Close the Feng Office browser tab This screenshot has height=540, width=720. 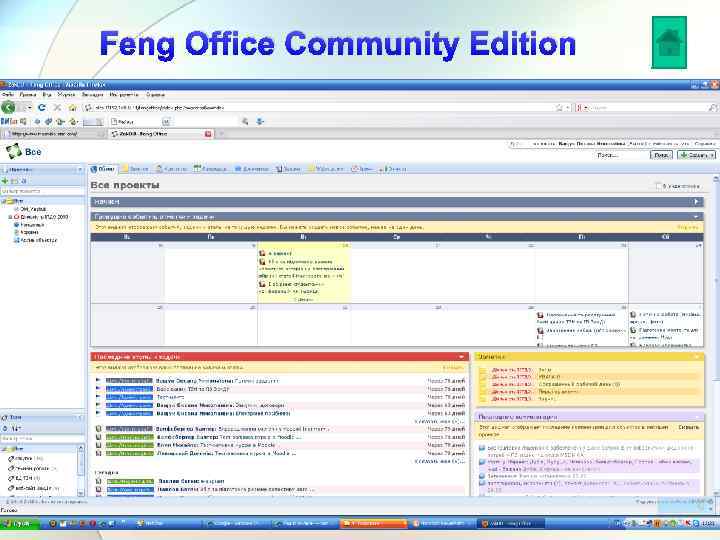[208, 134]
